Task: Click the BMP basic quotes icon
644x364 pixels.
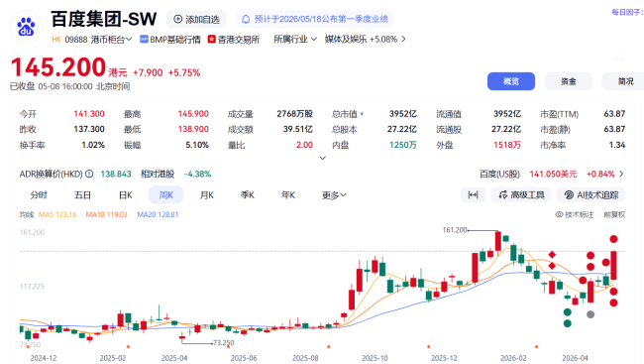Action: 144,39
